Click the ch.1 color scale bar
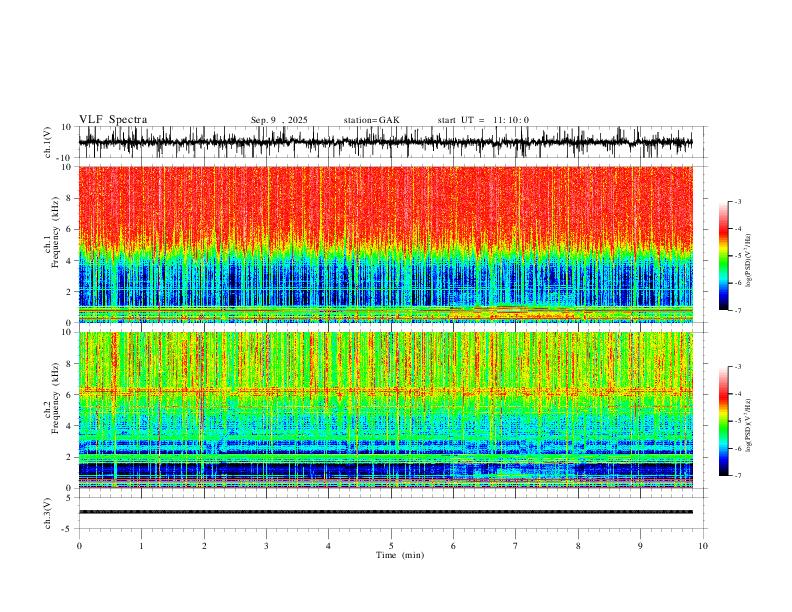 point(723,256)
